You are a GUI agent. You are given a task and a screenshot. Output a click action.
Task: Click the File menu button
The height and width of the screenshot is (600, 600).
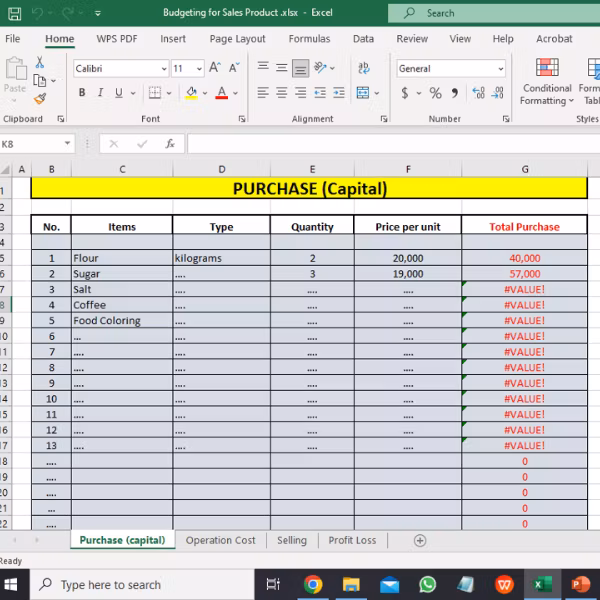[13, 39]
